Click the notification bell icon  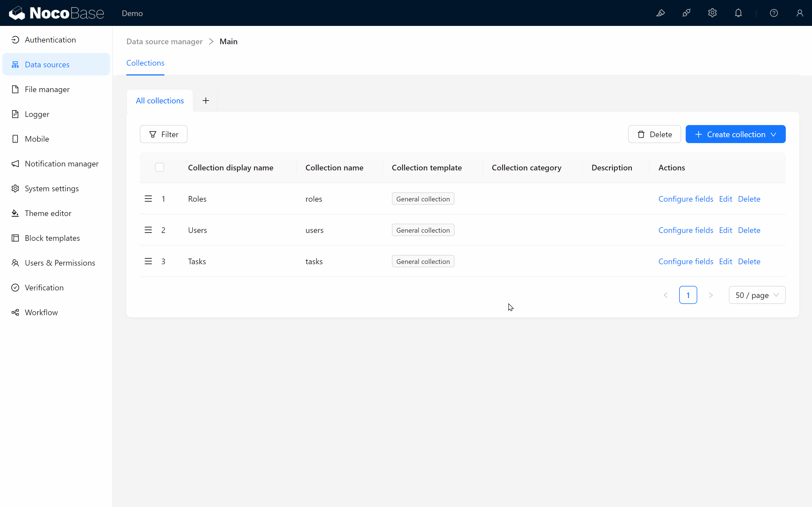coord(739,13)
